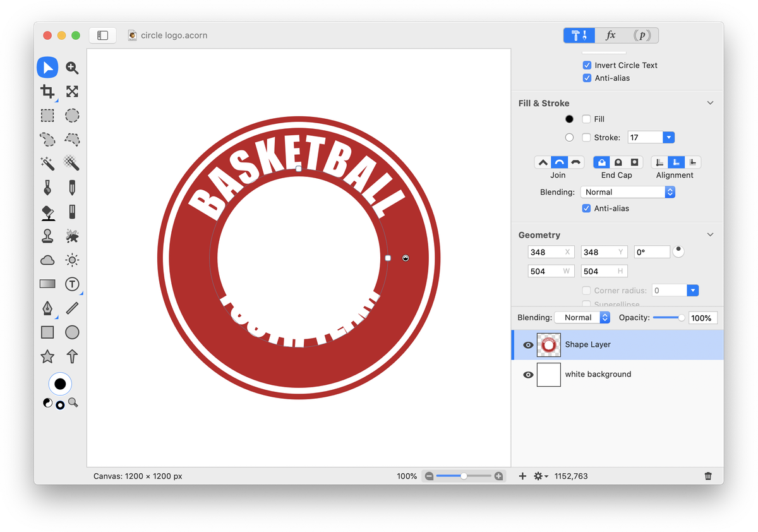Choose the Text tool
Screen dimensions: 758x532
(x=73, y=284)
